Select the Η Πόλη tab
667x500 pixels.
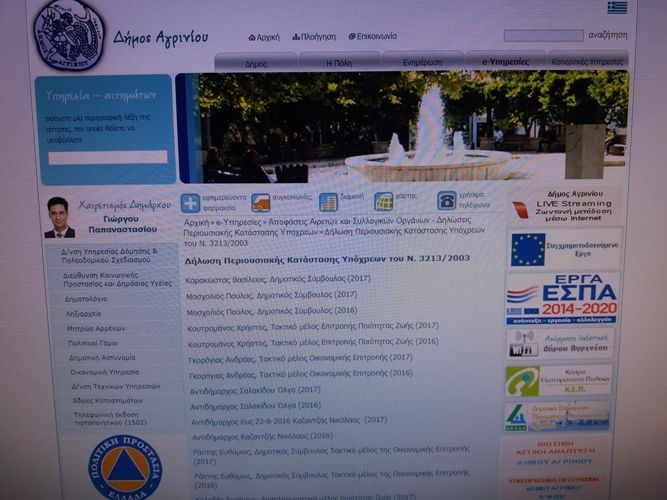tap(339, 63)
